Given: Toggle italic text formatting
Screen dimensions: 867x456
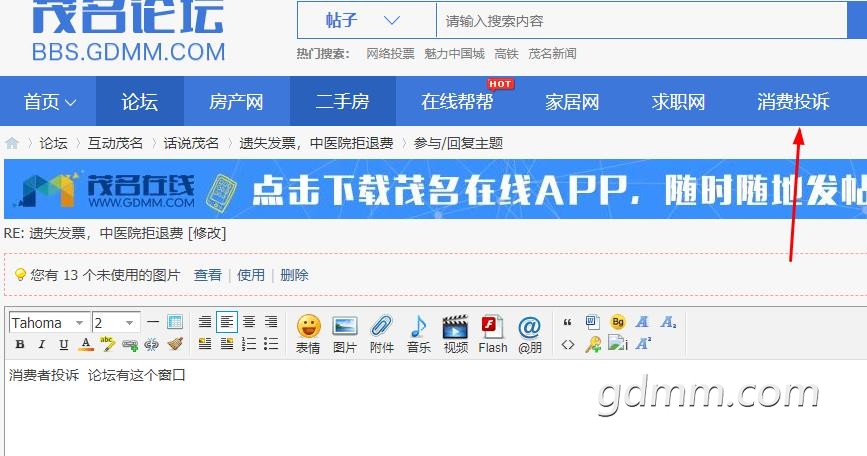Looking at the screenshot, I should [x=42, y=345].
